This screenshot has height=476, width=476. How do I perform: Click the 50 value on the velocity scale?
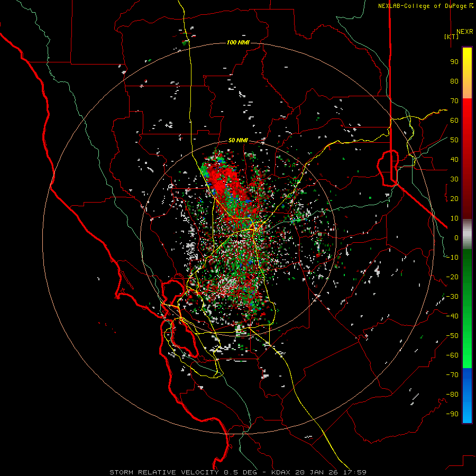click(x=454, y=140)
